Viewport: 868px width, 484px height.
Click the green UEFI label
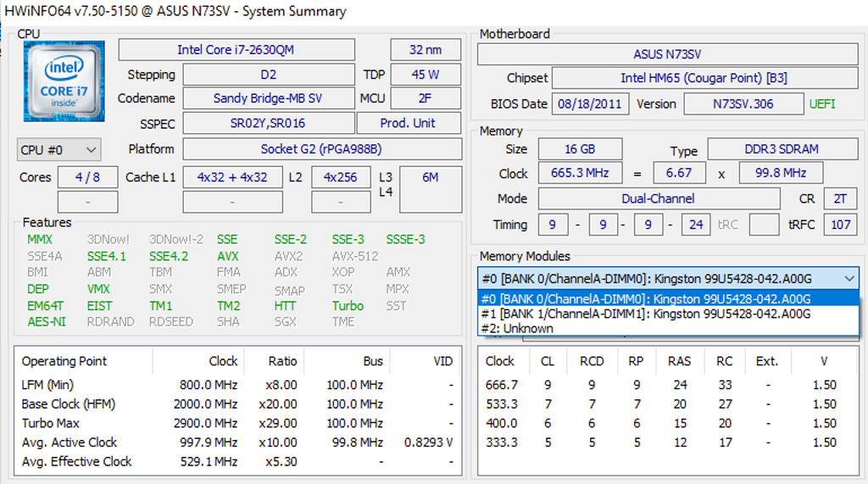pyautogui.click(x=822, y=104)
